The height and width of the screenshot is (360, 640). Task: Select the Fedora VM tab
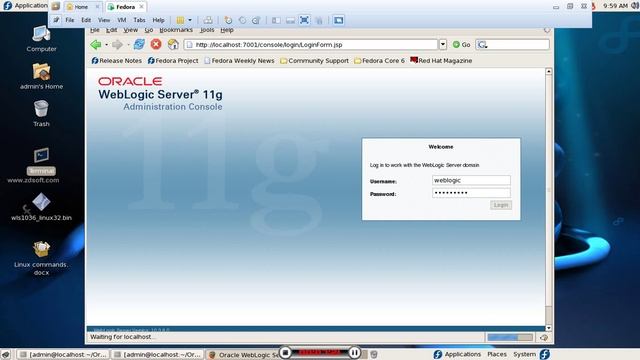126,7
